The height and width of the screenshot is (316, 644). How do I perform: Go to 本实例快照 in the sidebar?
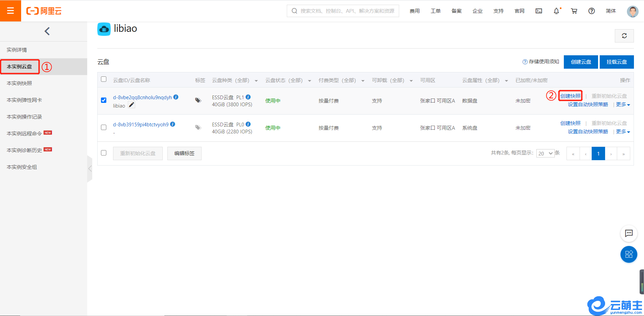pyautogui.click(x=19, y=83)
